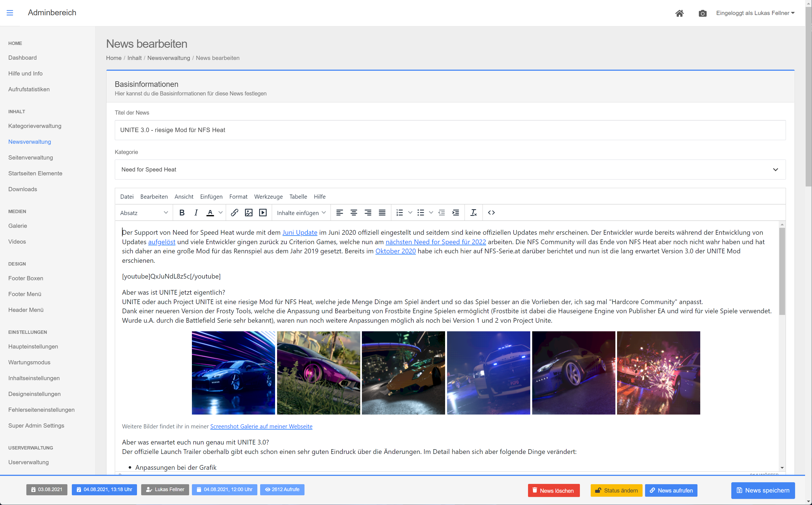
Task: Expand the Kategorie select box
Action: [x=450, y=169]
